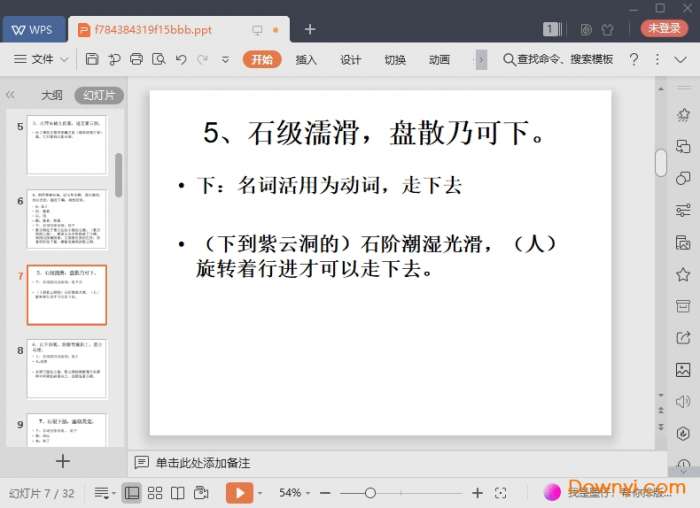Open the star favorites icon in sidebar
Screen dimensions: 700x508
coord(683,274)
